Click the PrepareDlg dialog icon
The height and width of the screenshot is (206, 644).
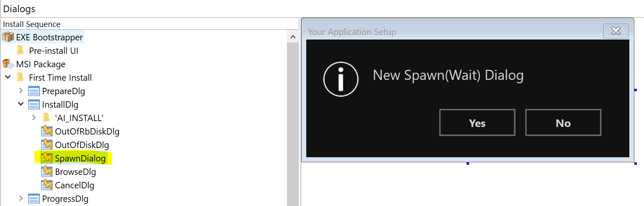pos(34,91)
